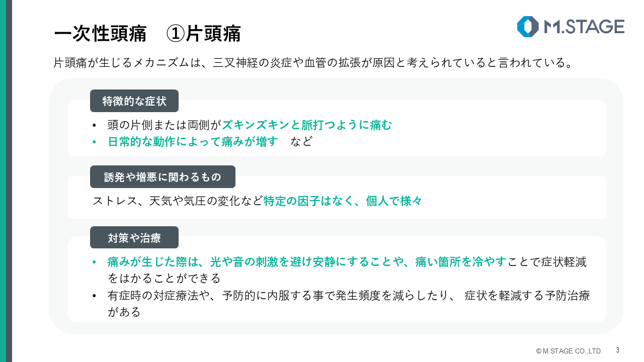This screenshot has width=644, height=362.
Task: Click the text ストレス、天気や気圧の変化など
Action: 178,201
